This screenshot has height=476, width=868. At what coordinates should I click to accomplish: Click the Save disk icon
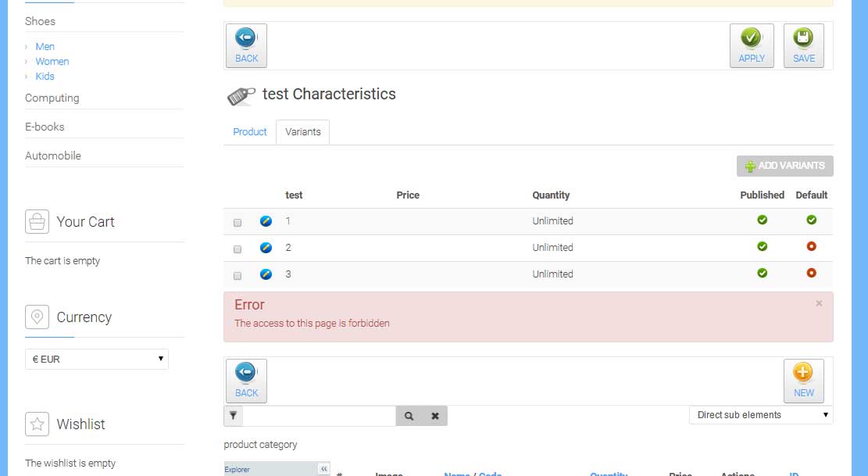pyautogui.click(x=803, y=38)
